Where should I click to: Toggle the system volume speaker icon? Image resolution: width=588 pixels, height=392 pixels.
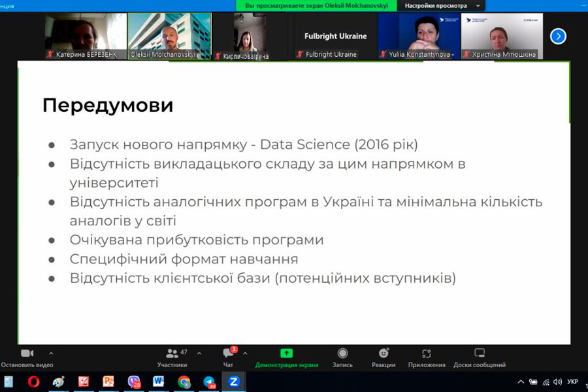pos(557,382)
